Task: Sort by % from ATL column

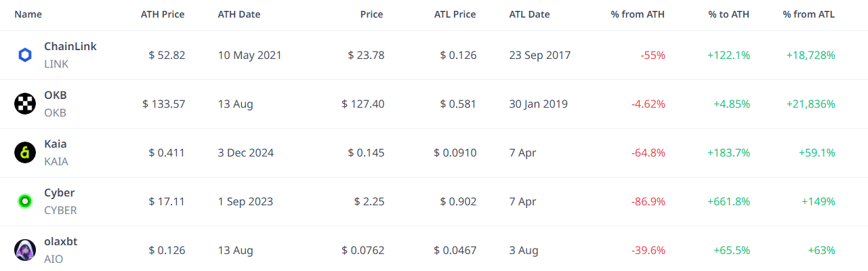Action: tap(809, 14)
